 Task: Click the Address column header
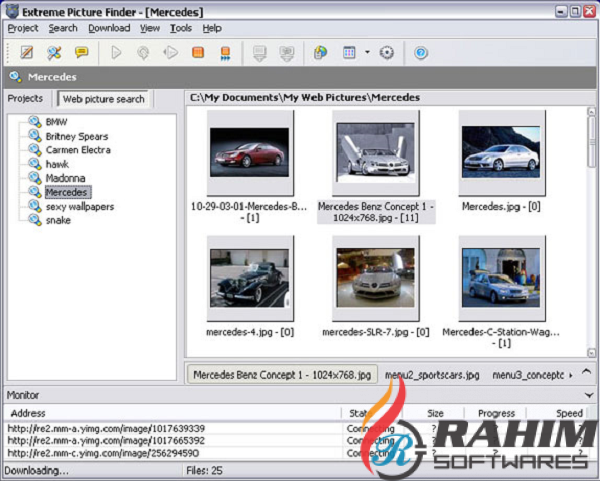click(x=28, y=412)
